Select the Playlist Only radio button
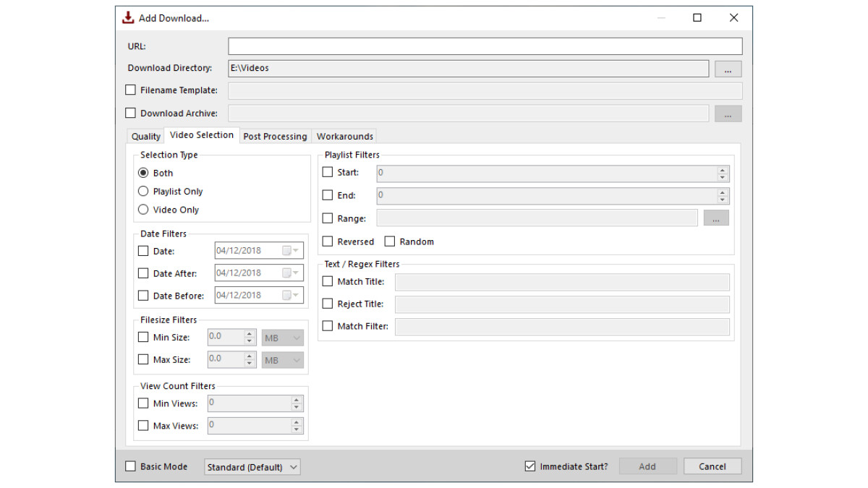 point(143,192)
